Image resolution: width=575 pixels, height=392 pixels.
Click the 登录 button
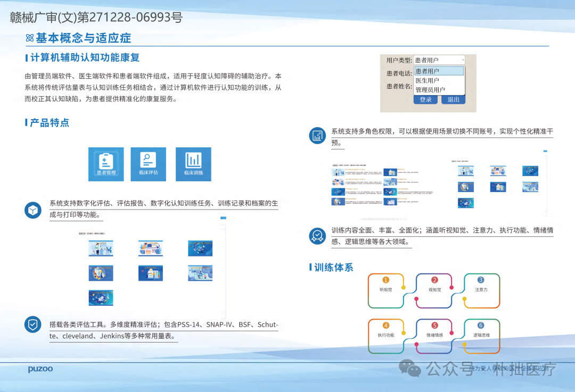pyautogui.click(x=425, y=99)
